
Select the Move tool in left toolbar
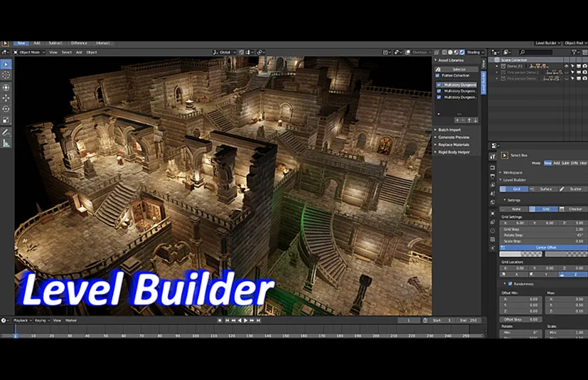click(x=6, y=98)
